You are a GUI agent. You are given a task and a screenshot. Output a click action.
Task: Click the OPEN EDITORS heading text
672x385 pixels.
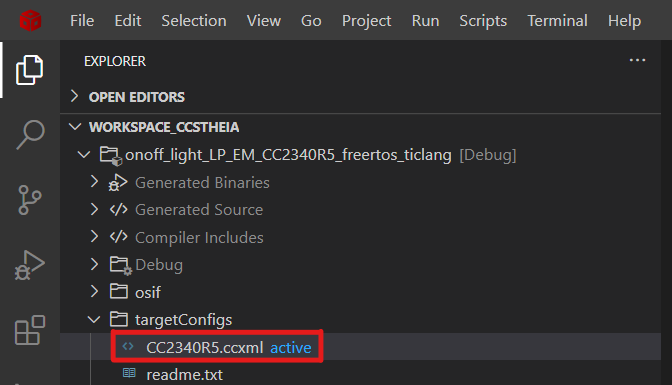pos(137,97)
